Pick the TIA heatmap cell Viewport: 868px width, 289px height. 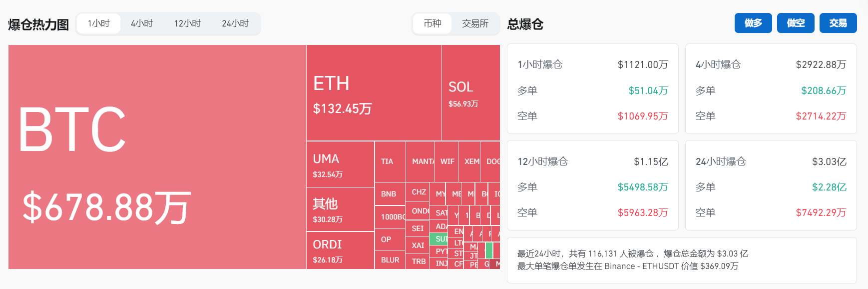(390, 161)
